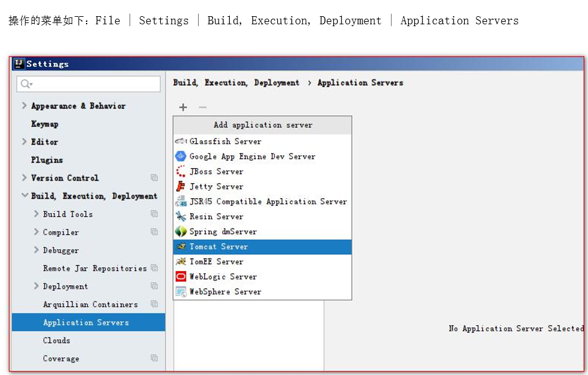Expand the Deployment node arrow

[36, 286]
